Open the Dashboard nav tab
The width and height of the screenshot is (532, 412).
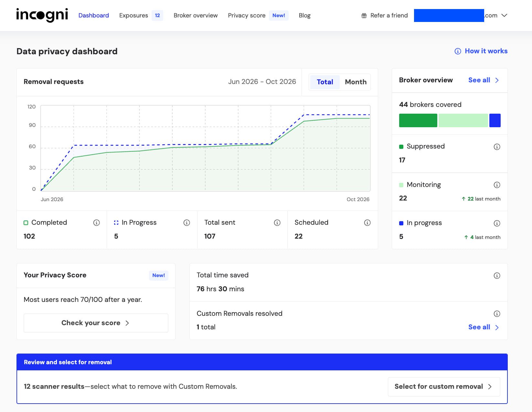[x=94, y=15]
